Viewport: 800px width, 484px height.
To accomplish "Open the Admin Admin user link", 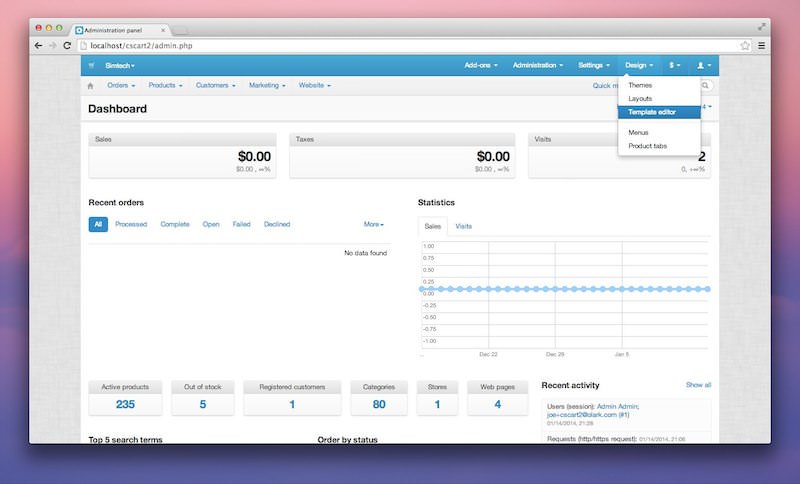I will tap(617, 406).
